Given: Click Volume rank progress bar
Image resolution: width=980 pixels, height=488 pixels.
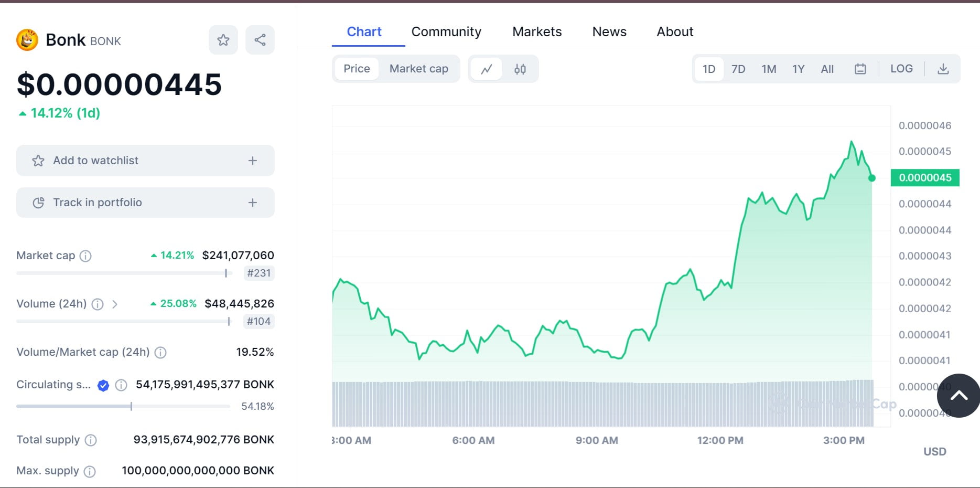Looking at the screenshot, I should pyautogui.click(x=124, y=322).
